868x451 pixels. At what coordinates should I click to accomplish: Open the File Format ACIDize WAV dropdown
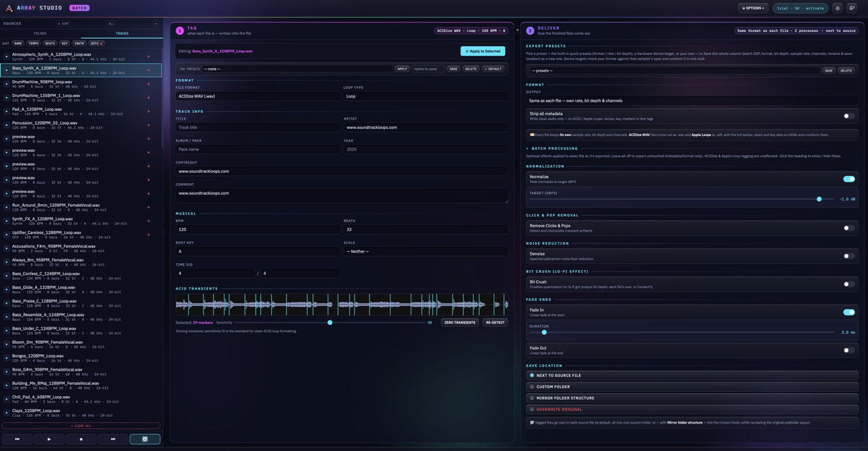257,96
